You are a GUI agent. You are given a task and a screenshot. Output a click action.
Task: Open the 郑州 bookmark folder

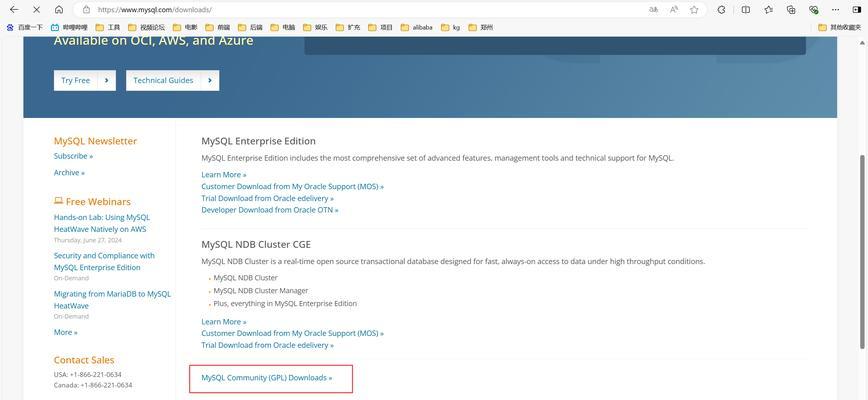click(x=480, y=27)
